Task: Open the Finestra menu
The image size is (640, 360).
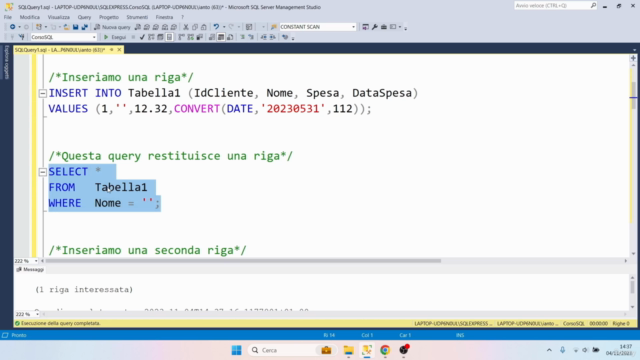Action: click(164, 17)
